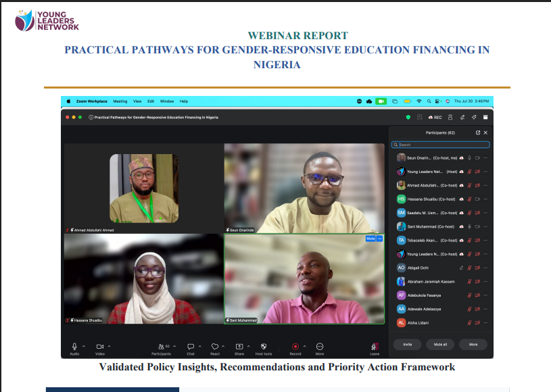The image size is (551, 392).
Task: Open the Apple menu
Action: [68, 101]
